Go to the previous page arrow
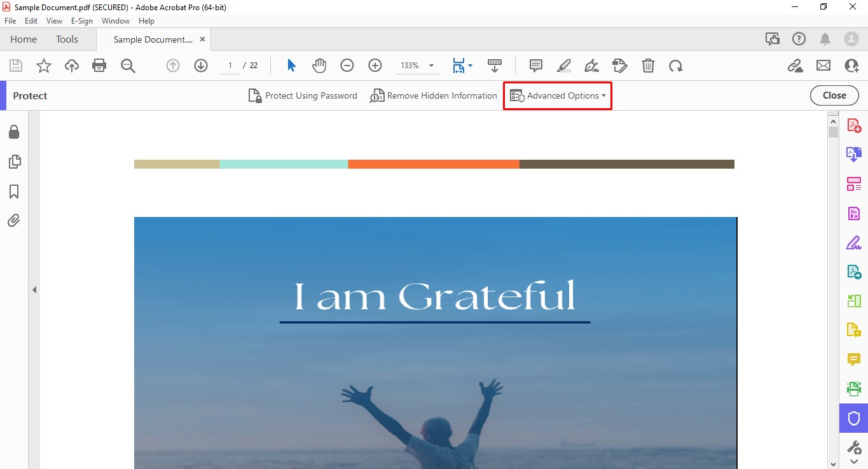 click(x=173, y=66)
